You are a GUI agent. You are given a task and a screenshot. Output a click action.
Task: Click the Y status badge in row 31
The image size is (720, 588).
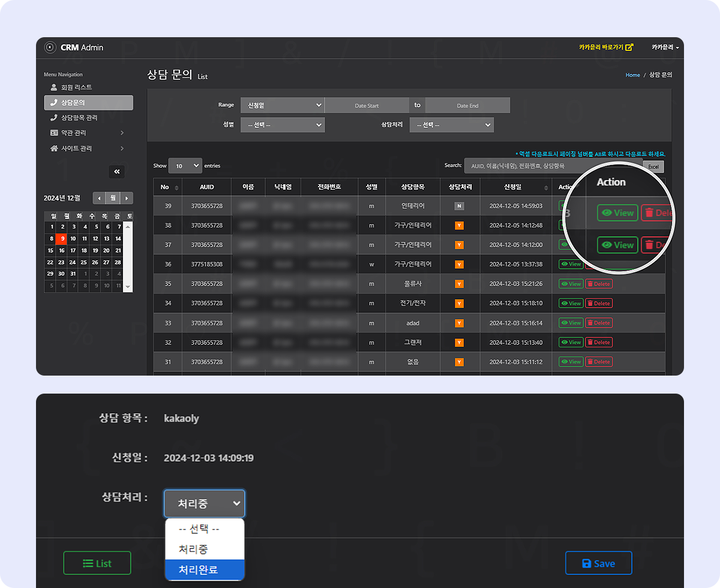coord(460,362)
